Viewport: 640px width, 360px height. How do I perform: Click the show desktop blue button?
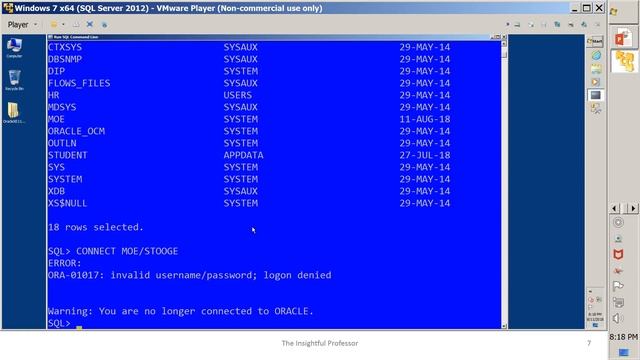pyautogui.click(x=623, y=352)
